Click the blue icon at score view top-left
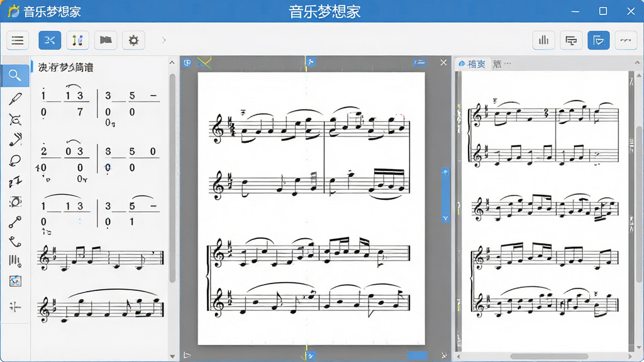 tap(187, 63)
